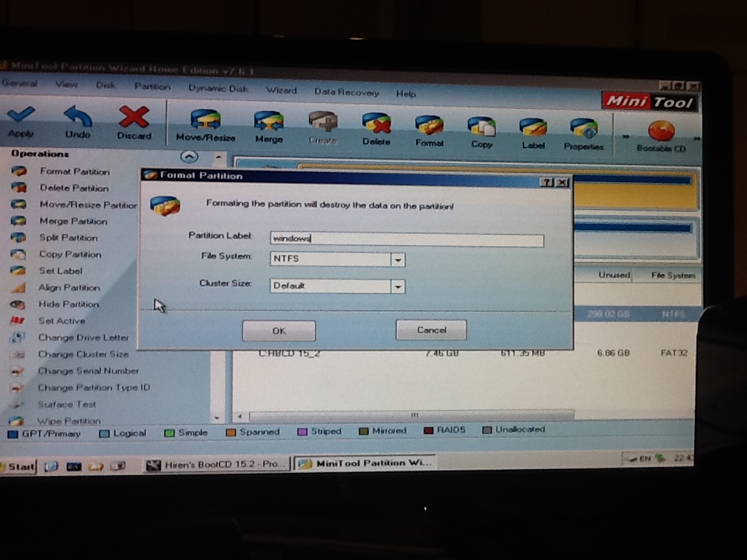Click Operations panel scroll-down arrow
This screenshot has width=747, height=560.
click(x=217, y=418)
